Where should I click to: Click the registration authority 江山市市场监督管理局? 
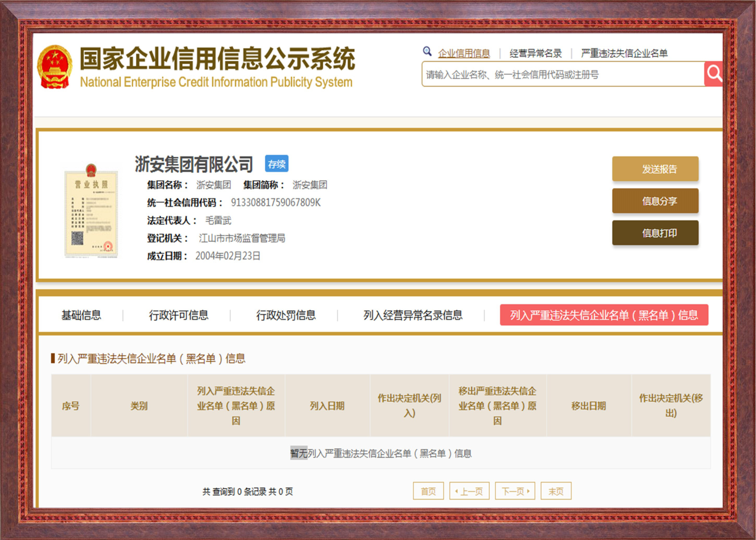pos(242,238)
